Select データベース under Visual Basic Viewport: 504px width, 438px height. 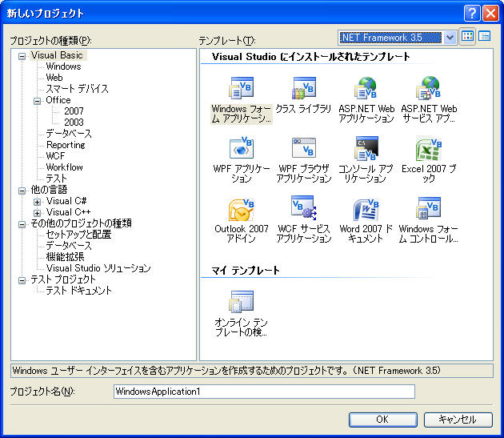pyautogui.click(x=69, y=134)
